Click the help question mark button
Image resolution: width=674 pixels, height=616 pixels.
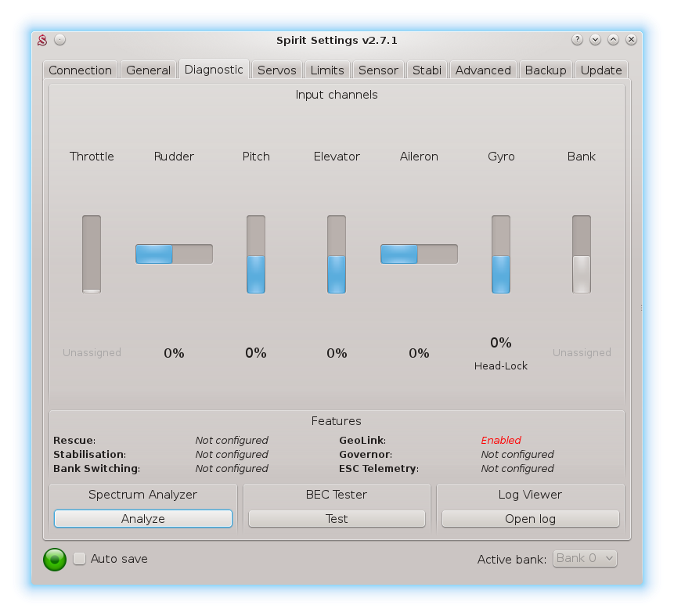[577, 40]
